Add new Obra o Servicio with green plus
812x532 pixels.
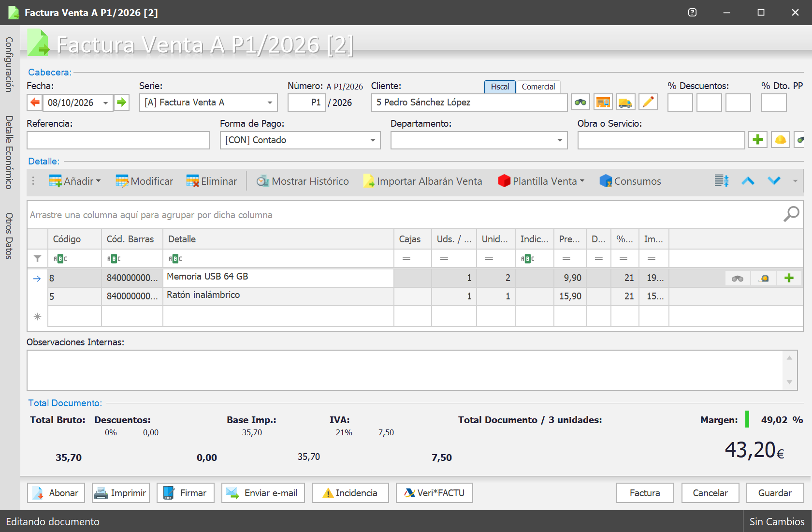click(x=758, y=140)
